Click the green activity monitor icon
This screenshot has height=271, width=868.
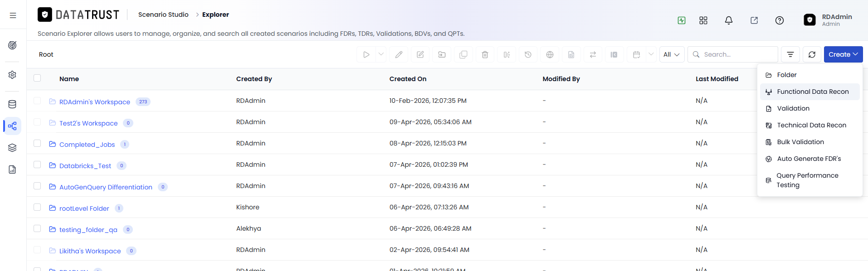682,20
